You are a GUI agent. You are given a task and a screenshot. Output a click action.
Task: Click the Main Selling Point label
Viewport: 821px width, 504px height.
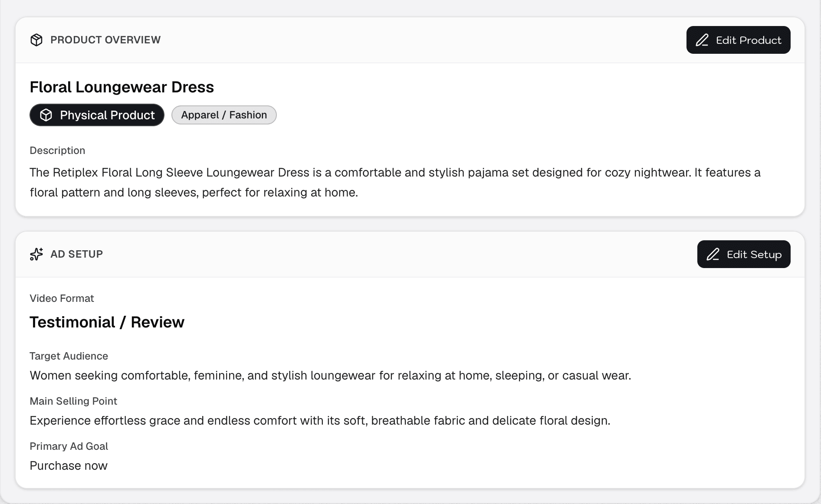73,401
